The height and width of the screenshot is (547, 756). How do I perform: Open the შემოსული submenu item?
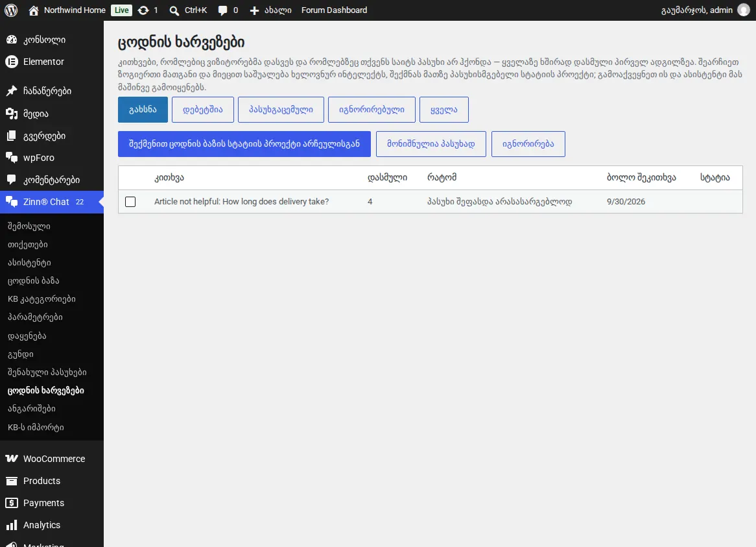[29, 226]
